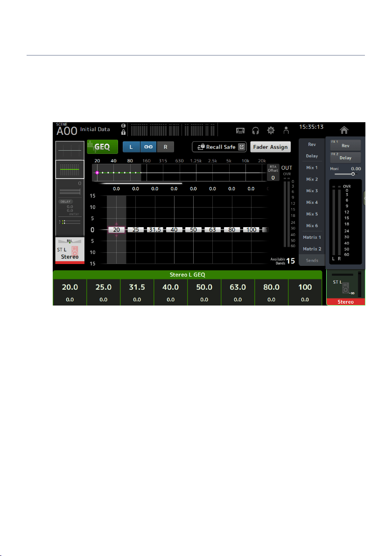Click the FX 2 Delay button
The image size is (392, 556).
click(345, 158)
